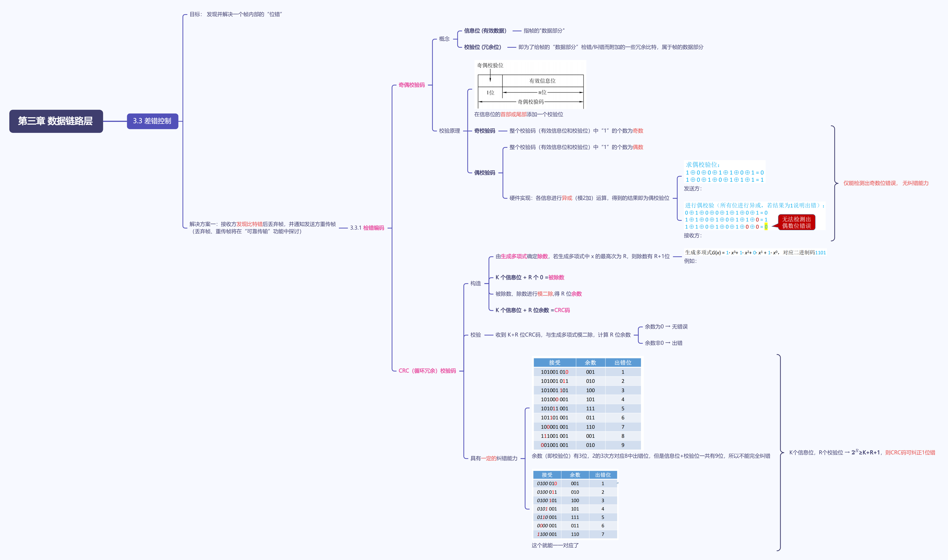Screen dimensions: 948x560
Task: Select the 信息位 (有效数据) node
Action: [x=485, y=31]
